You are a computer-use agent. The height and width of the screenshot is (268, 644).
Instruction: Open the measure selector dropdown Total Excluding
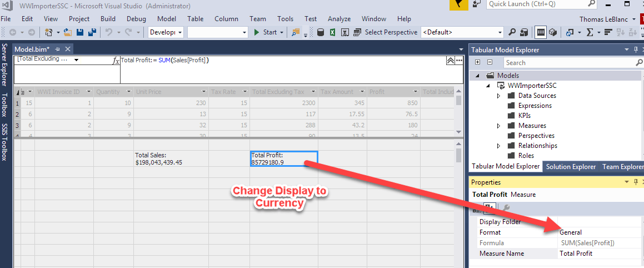click(x=76, y=61)
